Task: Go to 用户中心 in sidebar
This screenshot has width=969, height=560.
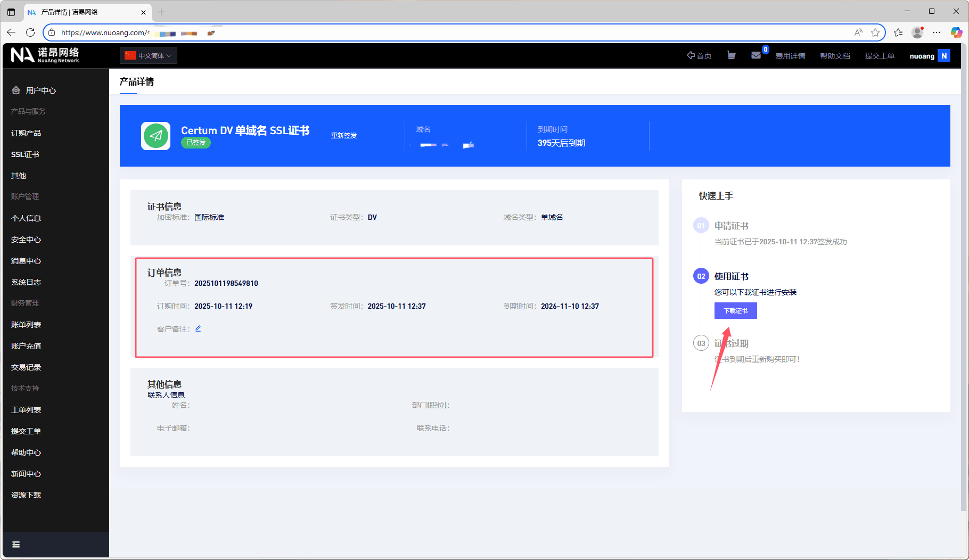Action: pos(40,90)
